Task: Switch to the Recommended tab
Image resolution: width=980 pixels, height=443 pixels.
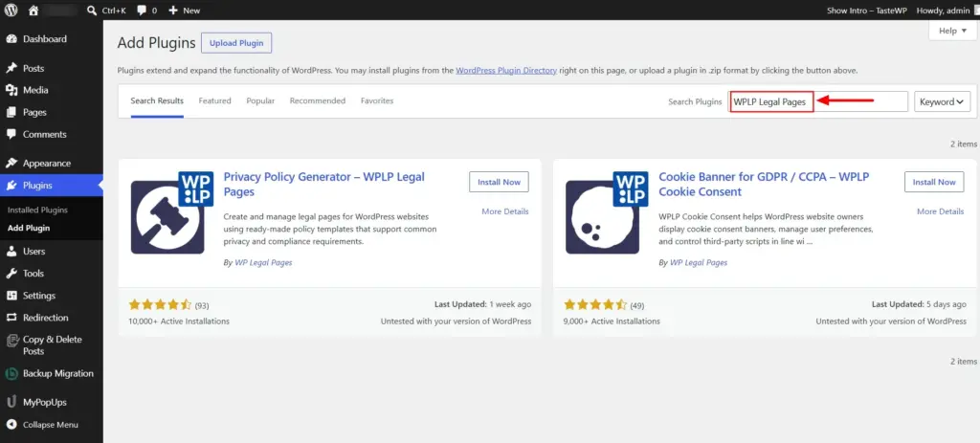Action: [318, 100]
